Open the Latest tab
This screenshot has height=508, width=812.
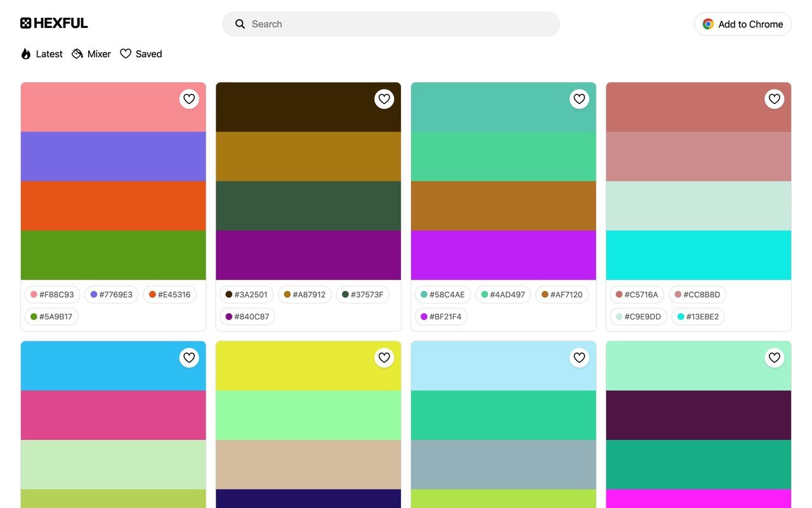pyautogui.click(x=42, y=54)
